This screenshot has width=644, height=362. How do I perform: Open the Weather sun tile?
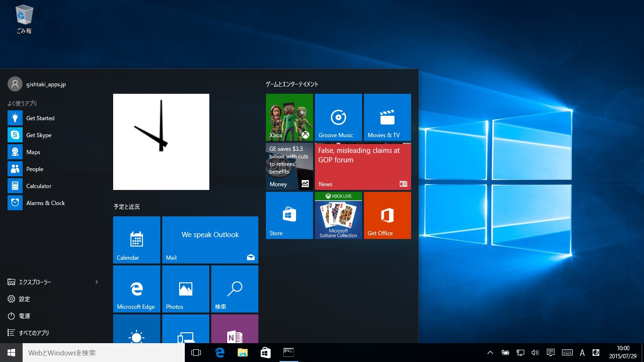click(137, 329)
